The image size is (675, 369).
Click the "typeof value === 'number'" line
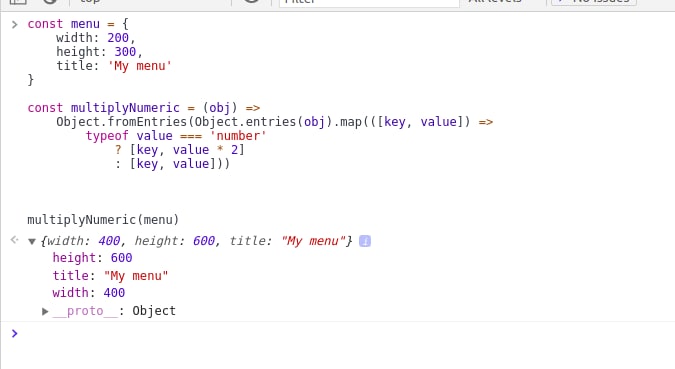point(176,136)
